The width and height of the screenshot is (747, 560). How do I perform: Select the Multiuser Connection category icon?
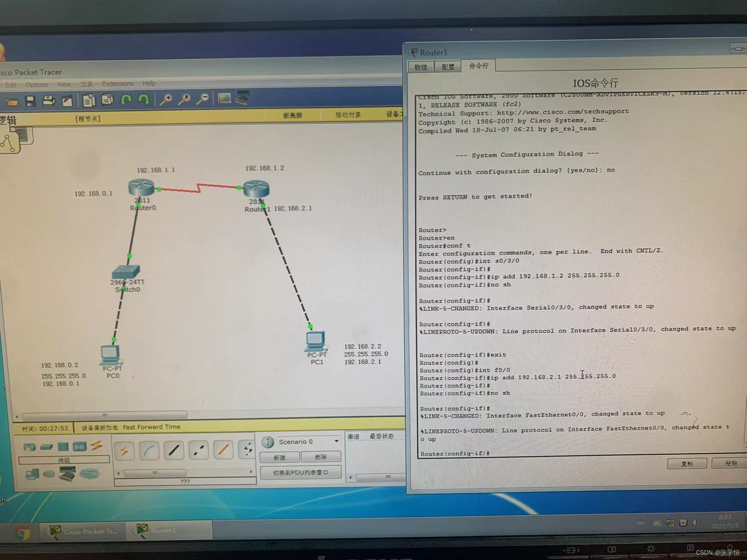[x=89, y=474]
